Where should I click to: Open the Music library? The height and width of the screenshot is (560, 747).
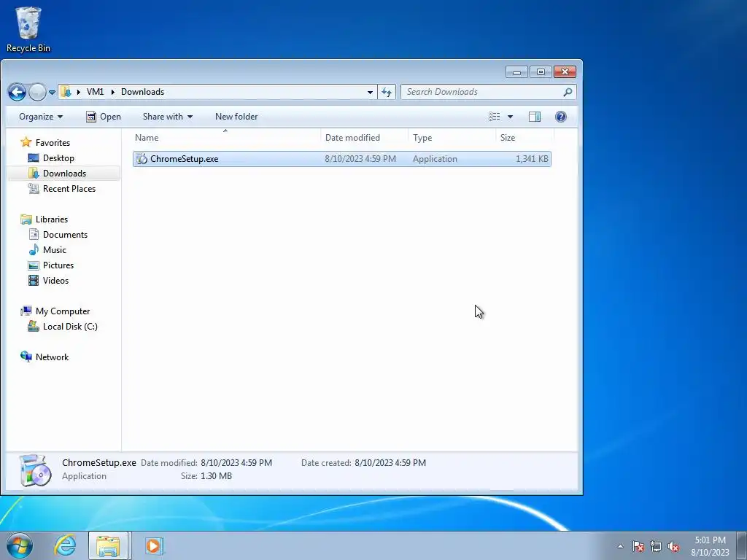(54, 250)
